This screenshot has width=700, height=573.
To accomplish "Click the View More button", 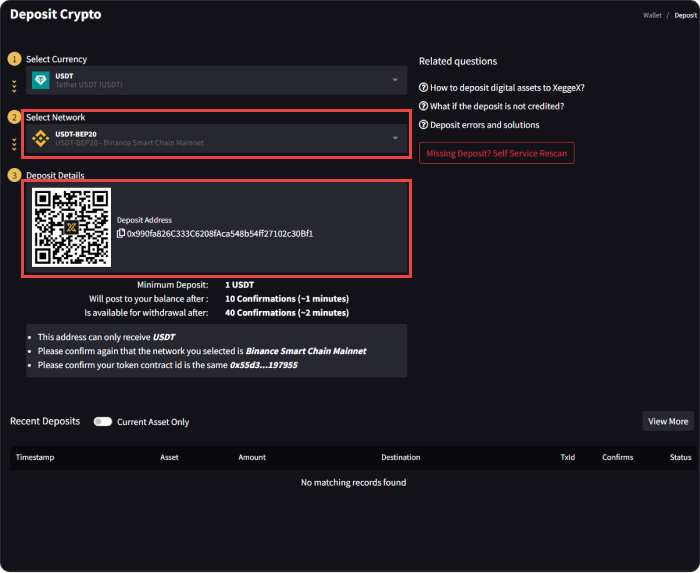I will point(668,421).
